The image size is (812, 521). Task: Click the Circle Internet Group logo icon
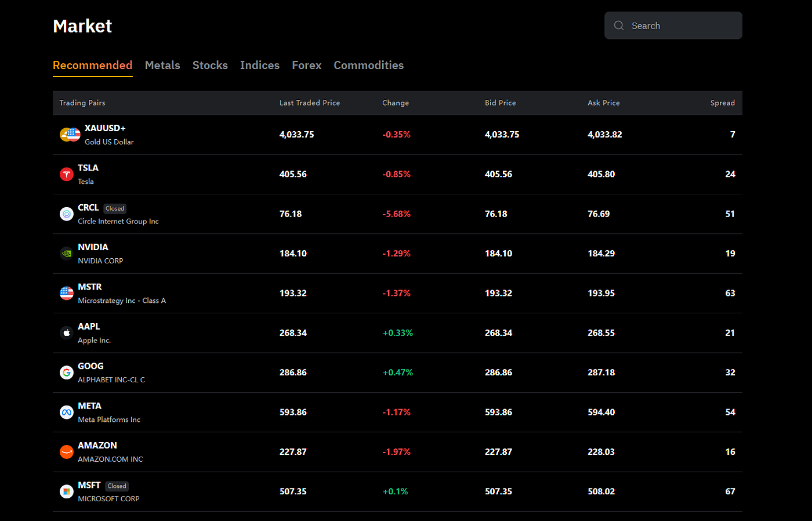pos(67,214)
